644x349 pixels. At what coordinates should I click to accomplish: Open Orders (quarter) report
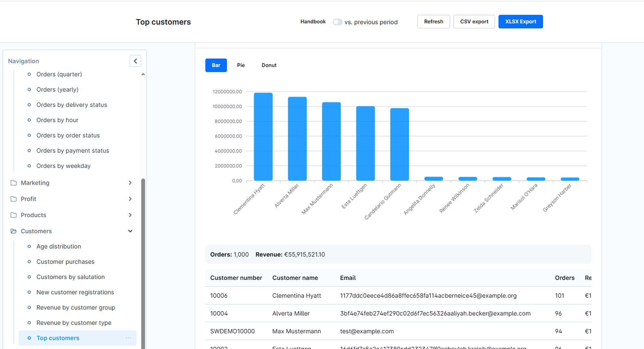pos(59,74)
